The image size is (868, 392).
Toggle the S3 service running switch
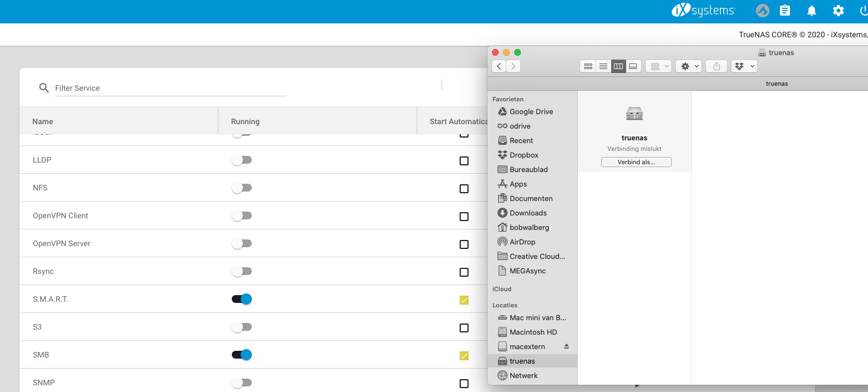click(242, 327)
